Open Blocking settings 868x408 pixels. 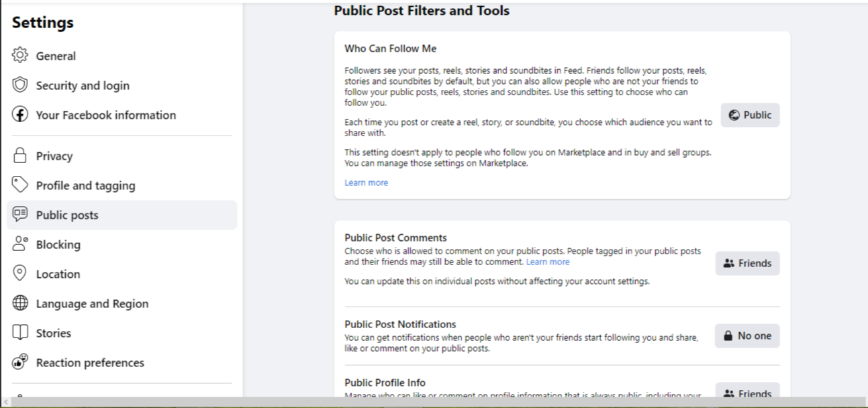[122, 244]
